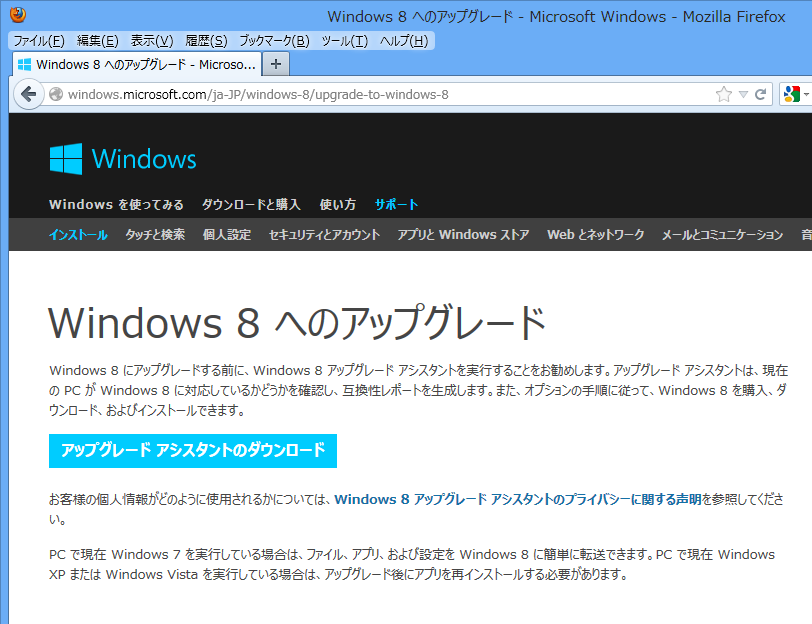Image resolution: width=812 pixels, height=624 pixels.
Task: Click the address bar URL field
Action: (383, 94)
